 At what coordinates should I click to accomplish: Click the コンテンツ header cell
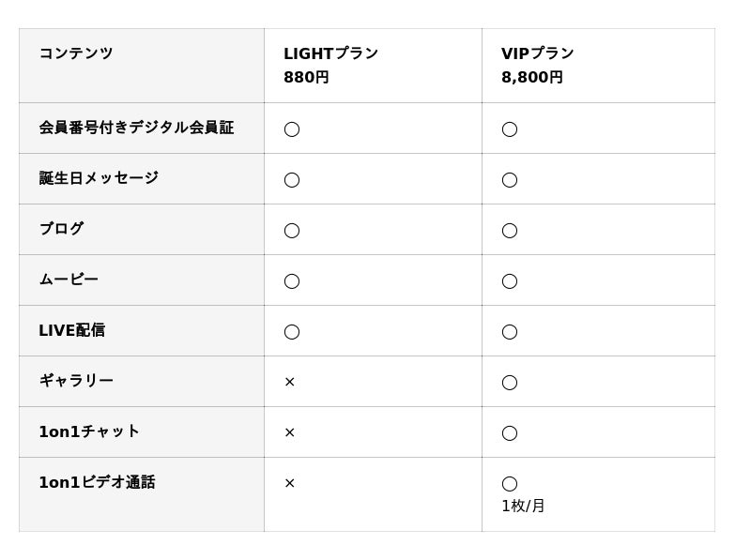tap(76, 53)
